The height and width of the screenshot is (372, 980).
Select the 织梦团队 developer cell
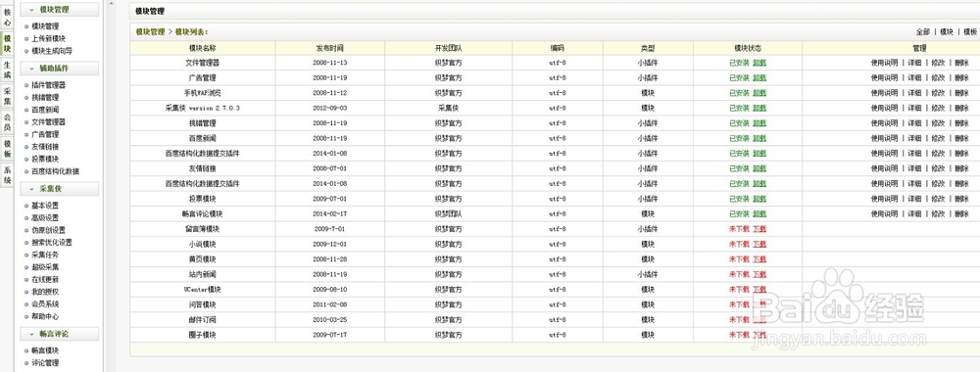[449, 214]
